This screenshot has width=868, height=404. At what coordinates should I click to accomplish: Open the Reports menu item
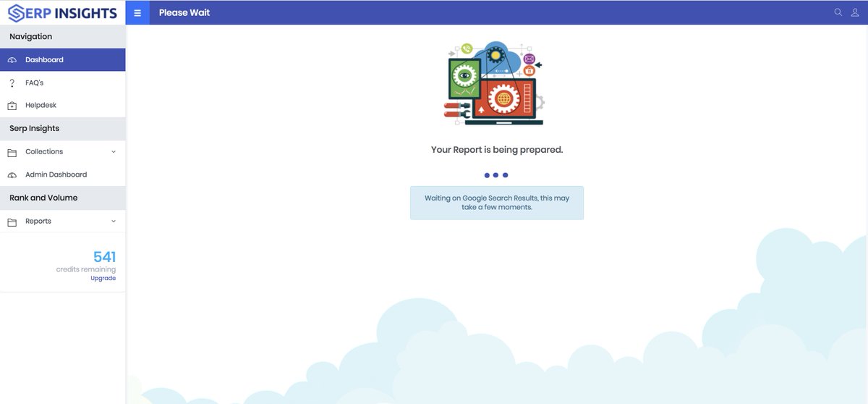coord(63,222)
